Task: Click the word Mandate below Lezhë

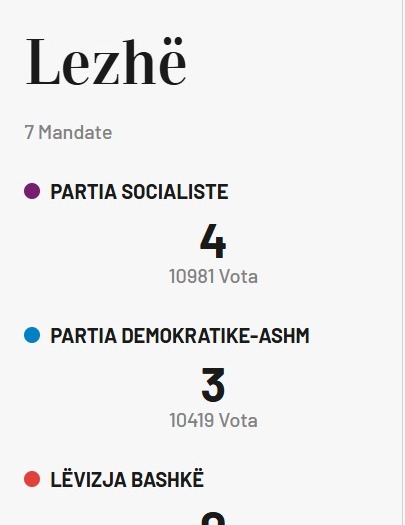Action: [x=75, y=132]
